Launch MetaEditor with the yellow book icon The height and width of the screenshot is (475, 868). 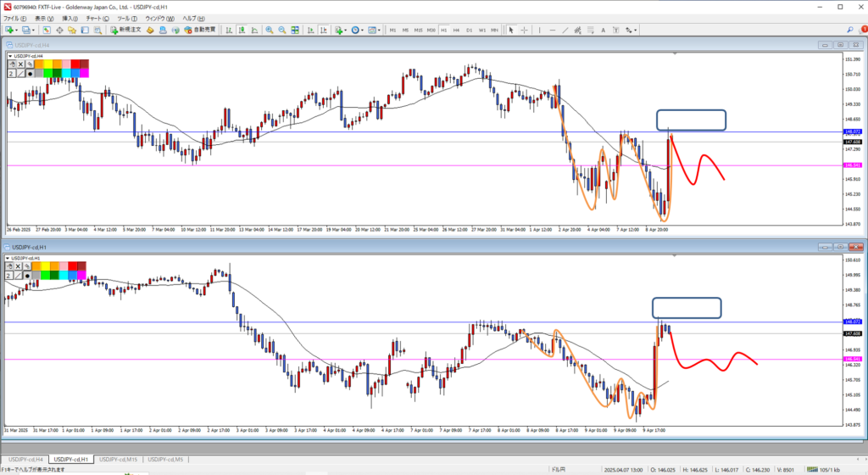point(149,30)
